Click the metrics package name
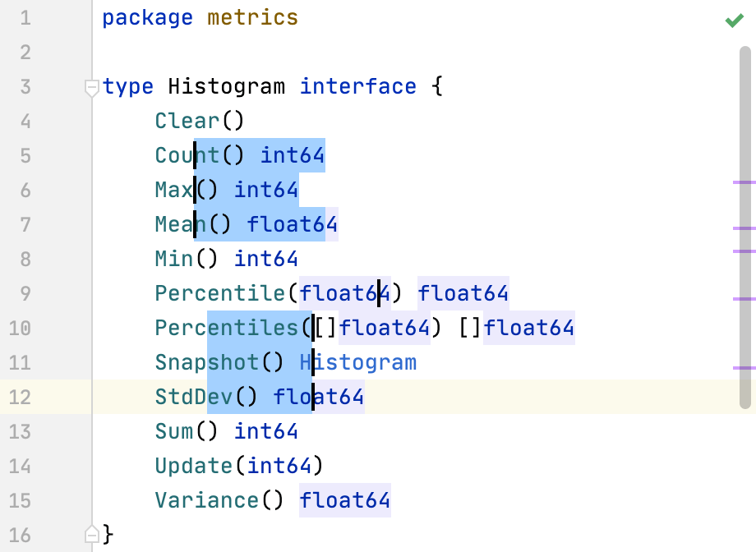 pyautogui.click(x=252, y=16)
